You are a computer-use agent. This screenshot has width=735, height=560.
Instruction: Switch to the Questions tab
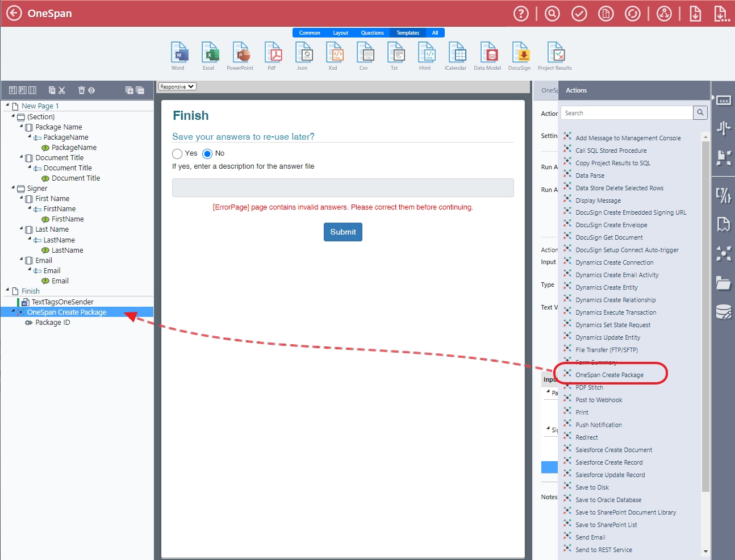(x=373, y=33)
